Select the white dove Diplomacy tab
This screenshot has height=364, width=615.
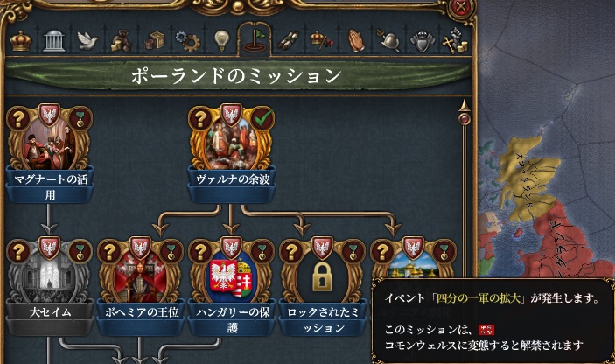click(x=87, y=41)
